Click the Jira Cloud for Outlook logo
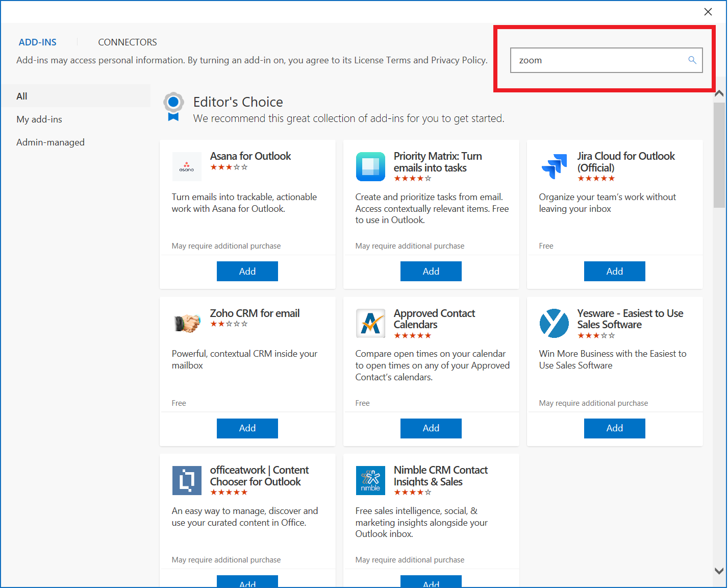Viewport: 728px width, 588px height. [x=554, y=166]
